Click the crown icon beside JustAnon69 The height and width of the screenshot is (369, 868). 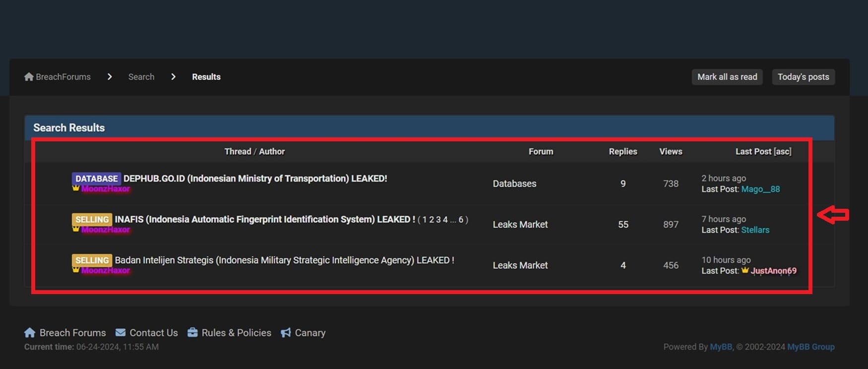(745, 270)
